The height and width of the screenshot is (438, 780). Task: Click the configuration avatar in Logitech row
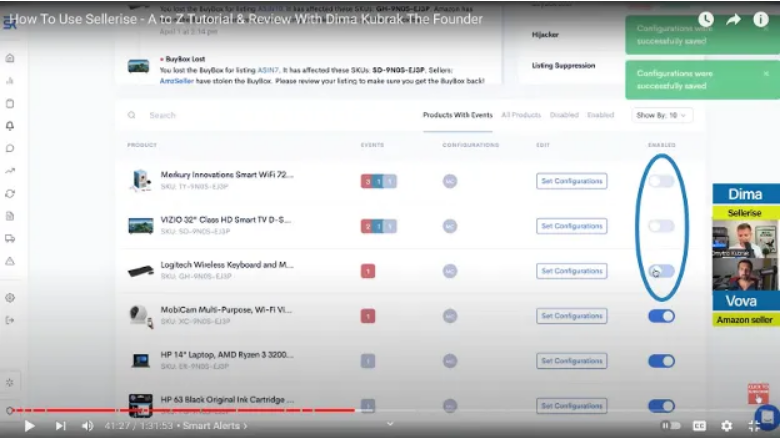[x=450, y=271]
